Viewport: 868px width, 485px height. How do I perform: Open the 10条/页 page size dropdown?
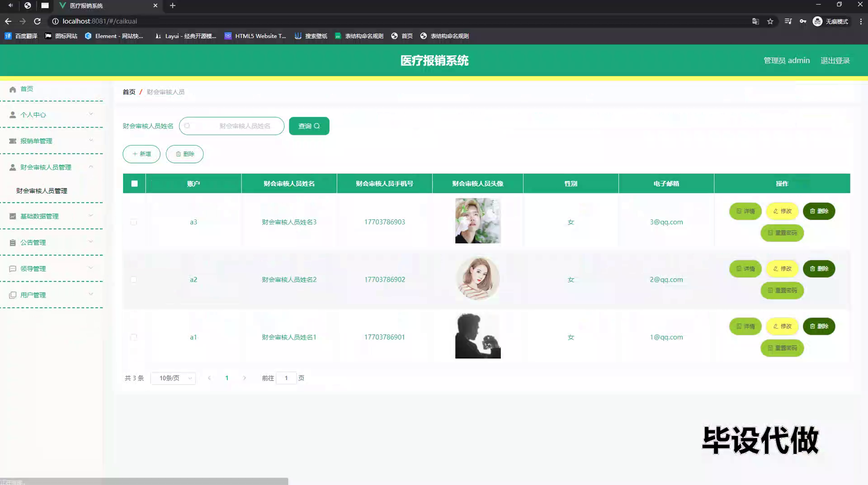pyautogui.click(x=173, y=378)
